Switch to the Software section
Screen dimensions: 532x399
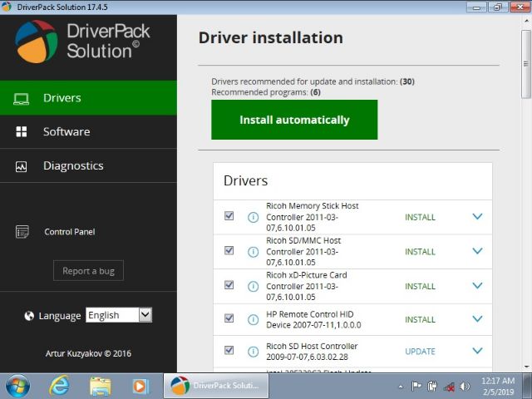(66, 131)
